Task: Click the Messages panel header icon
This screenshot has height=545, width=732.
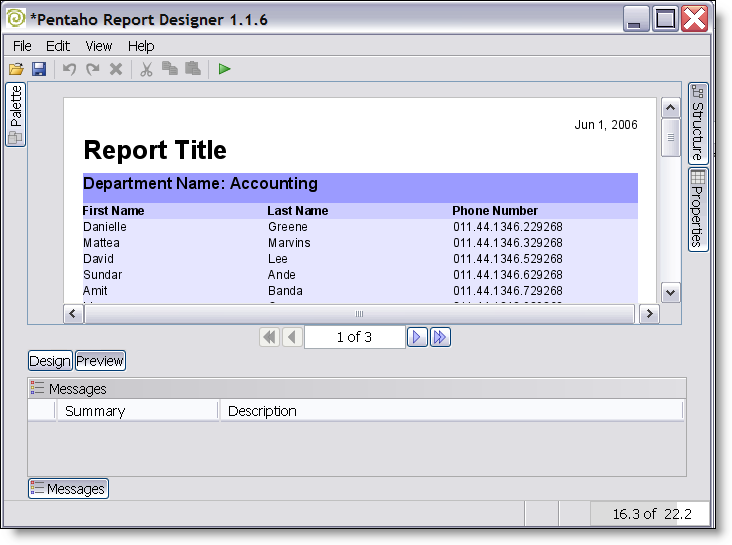Action: click(37, 388)
